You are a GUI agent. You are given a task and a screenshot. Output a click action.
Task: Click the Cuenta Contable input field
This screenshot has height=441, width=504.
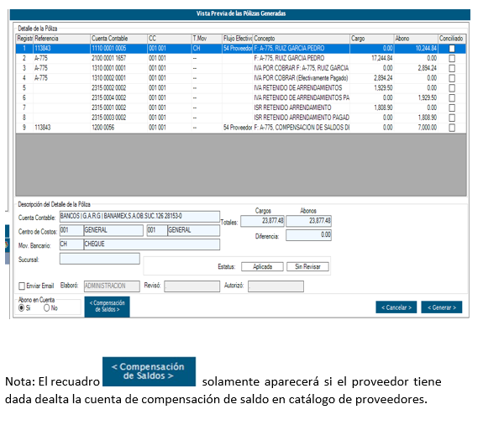click(x=139, y=217)
